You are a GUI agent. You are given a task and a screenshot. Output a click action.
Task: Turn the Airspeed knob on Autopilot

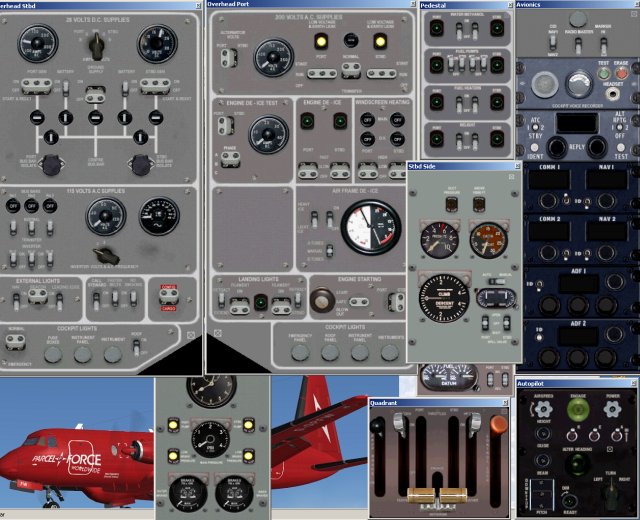543,409
